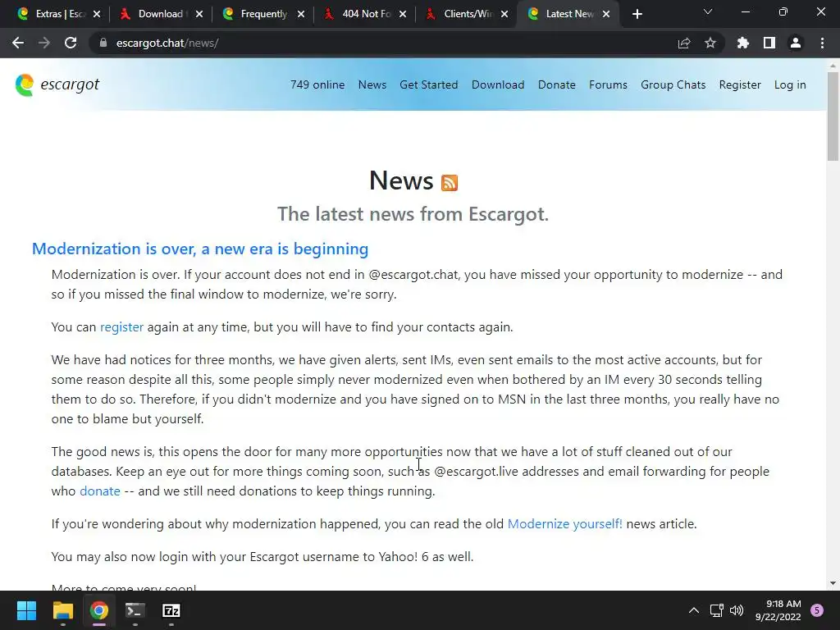Click the 749 online nav link

coord(317,84)
